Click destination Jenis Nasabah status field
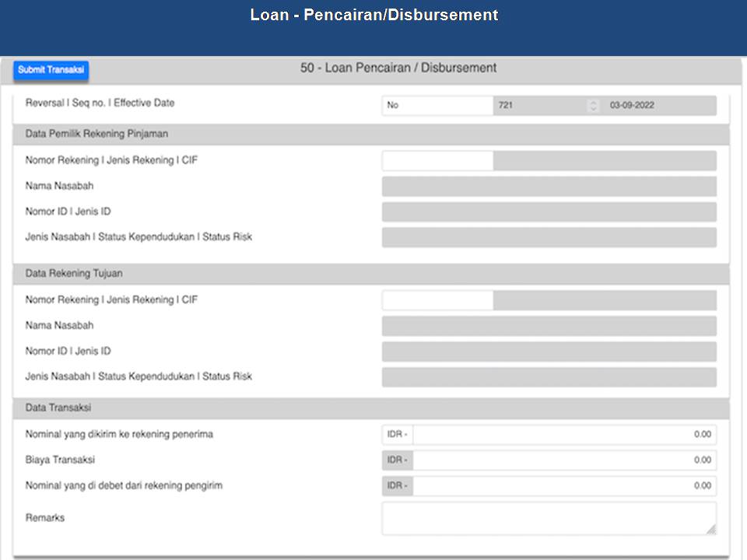The image size is (747, 560). pyautogui.click(x=549, y=377)
